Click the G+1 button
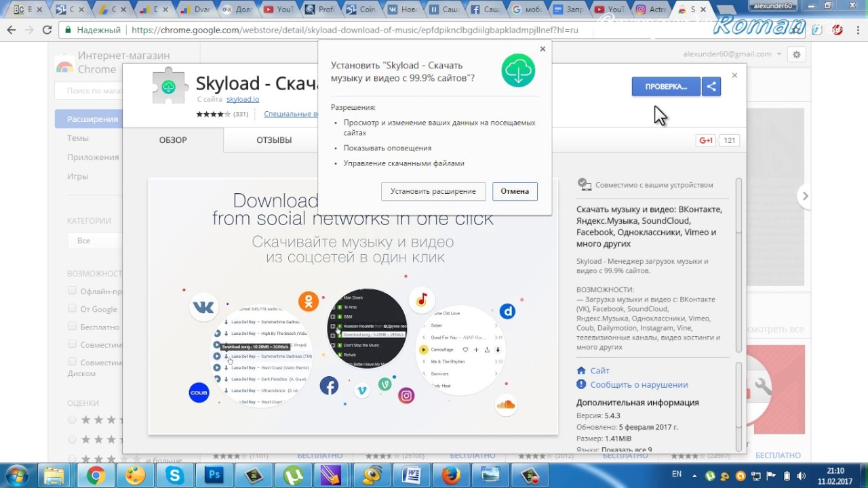This screenshot has width=868, height=488. pos(706,140)
